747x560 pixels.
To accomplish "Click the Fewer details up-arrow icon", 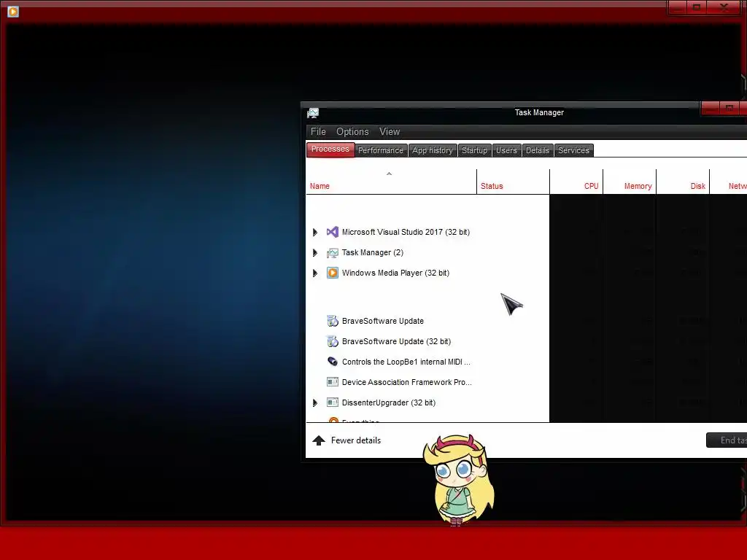I will coord(319,440).
